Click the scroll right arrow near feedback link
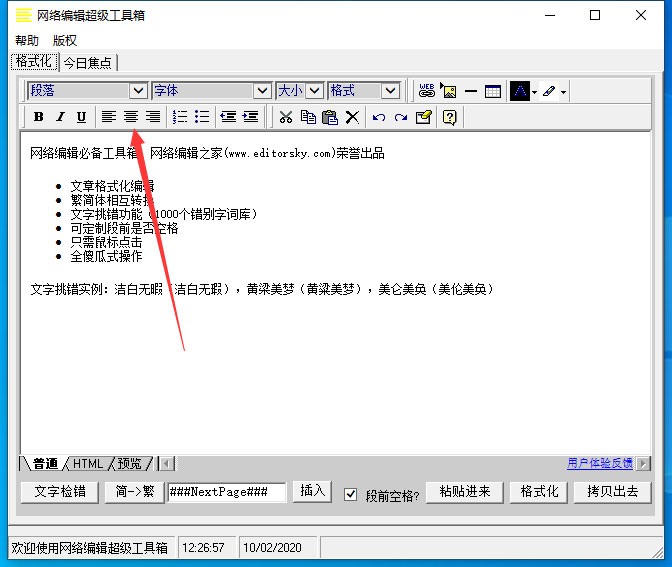672x567 pixels. (x=643, y=463)
